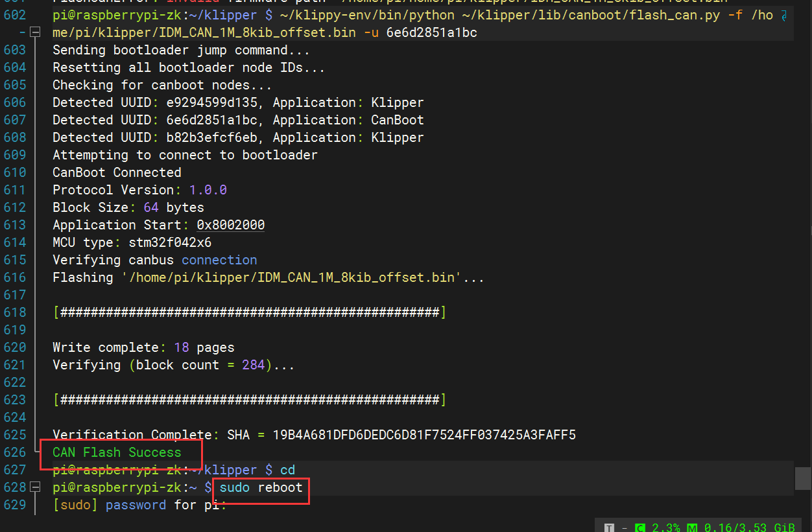Click the prompt 'pi@raspberrypi-zk' on line 628

pos(117,487)
